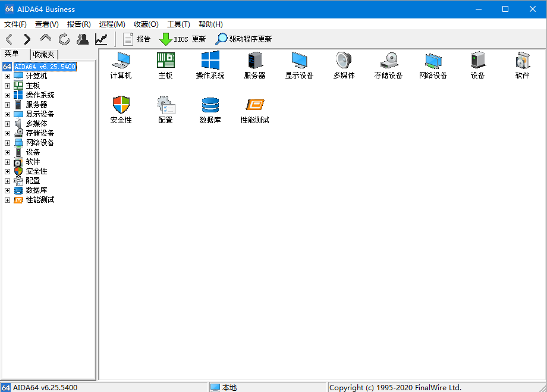This screenshot has height=392, width=547.
Task: Click the 驱动程序更新 toolbar button
Action: click(244, 39)
